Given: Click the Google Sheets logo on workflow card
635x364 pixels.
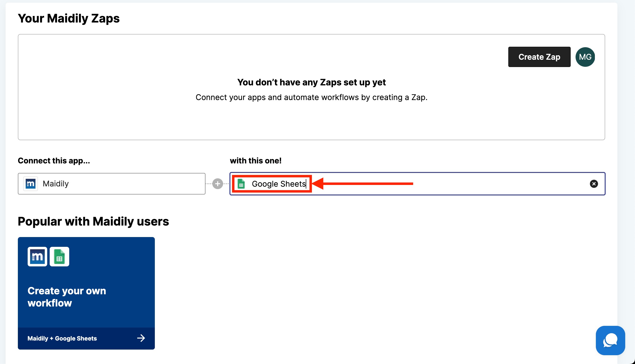Looking at the screenshot, I should (x=59, y=257).
